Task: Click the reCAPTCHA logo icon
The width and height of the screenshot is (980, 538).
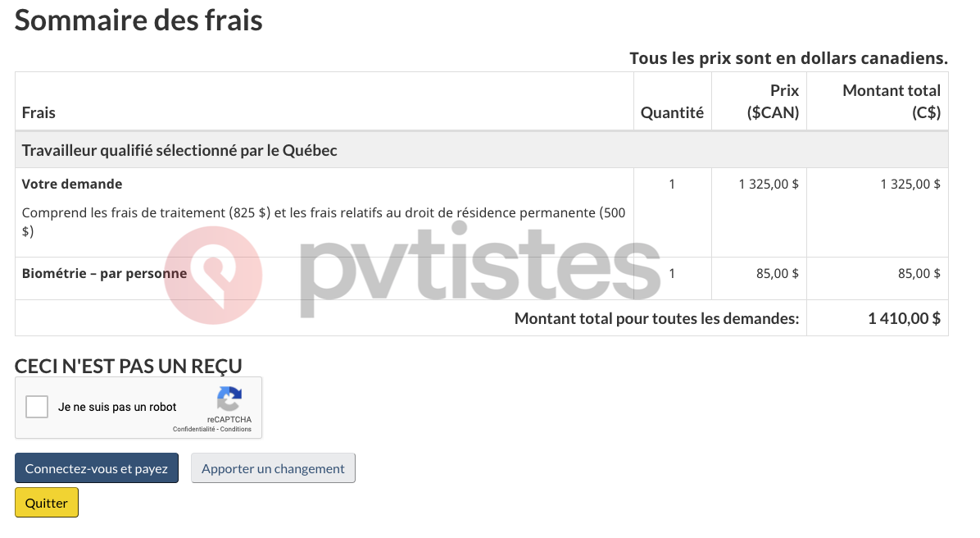Action: 229,399
